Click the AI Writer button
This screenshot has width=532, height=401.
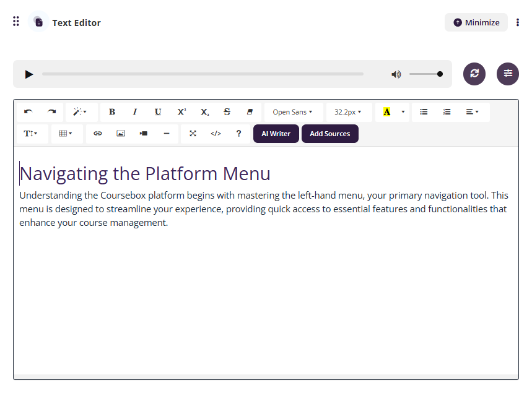pos(276,134)
